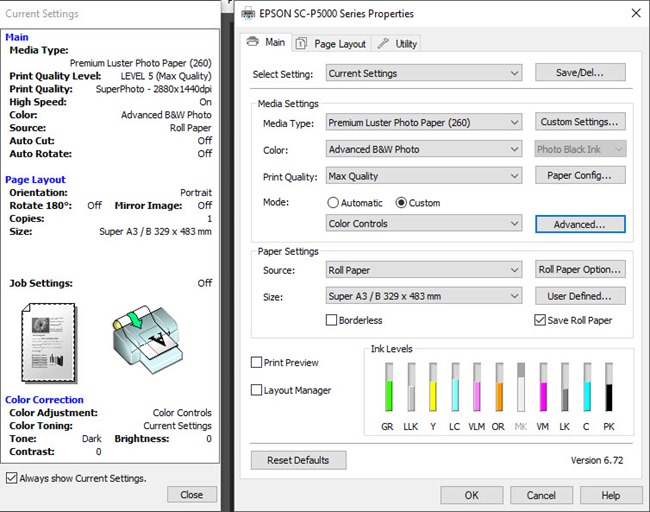Open the Color Controls mode dropdown

(424, 223)
